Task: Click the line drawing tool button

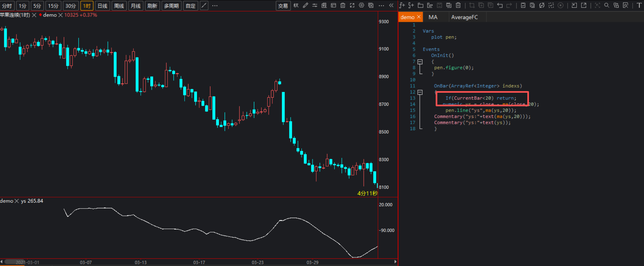Action: (204, 6)
